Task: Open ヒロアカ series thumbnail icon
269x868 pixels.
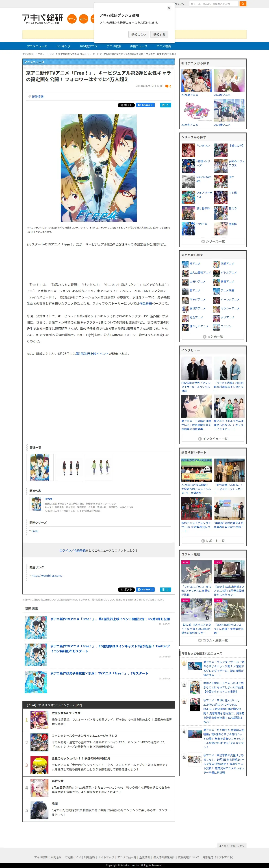Action: (188, 228)
